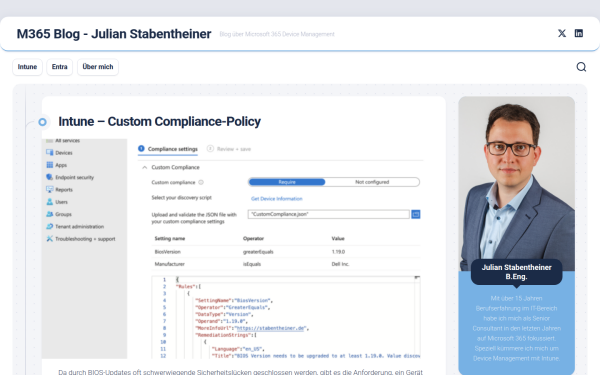Image resolution: width=600 pixels, height=375 pixels.
Task: Collapse the Custom Compliance section chevron
Action: click(x=145, y=167)
